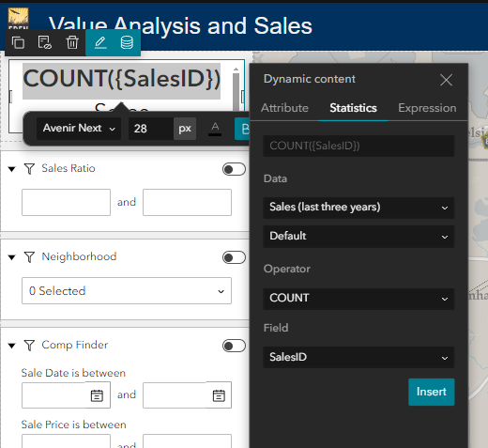Open the text font color picker

[x=215, y=129]
